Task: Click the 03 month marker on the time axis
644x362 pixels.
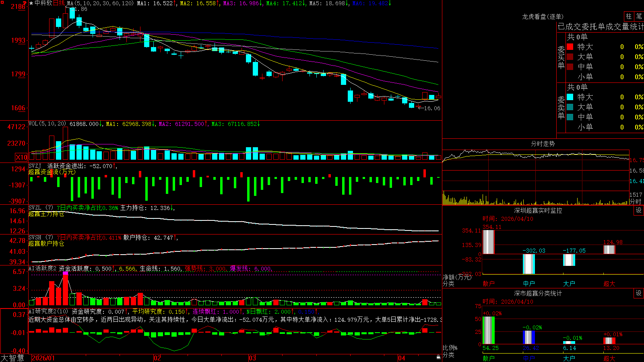Action: [252, 358]
